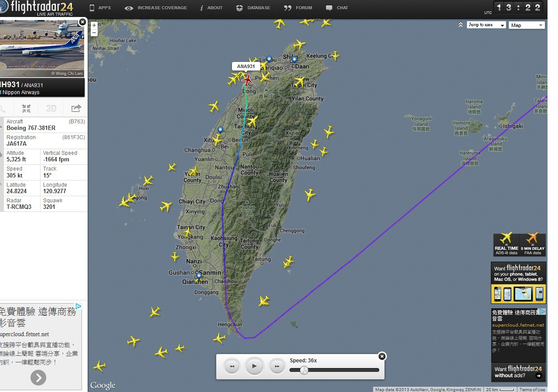Select the blue airport pin near Qianzhen
The height and width of the screenshot is (392, 558).
199,276
